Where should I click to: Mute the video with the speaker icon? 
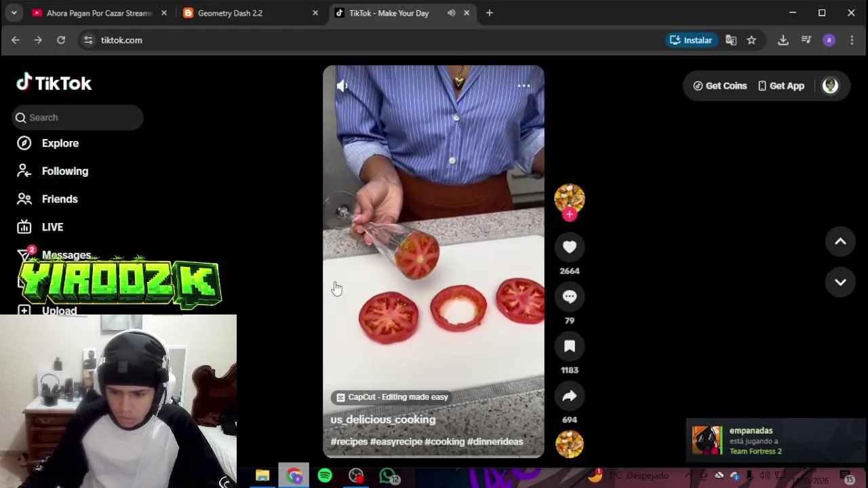(342, 86)
